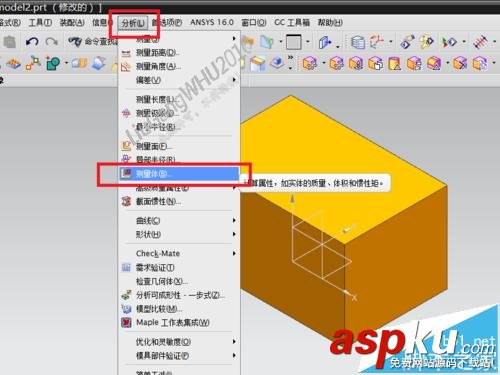The width and height of the screenshot is (500, 375).
Task: Click the transparent box with orange top icon
Action: coord(258,63)
